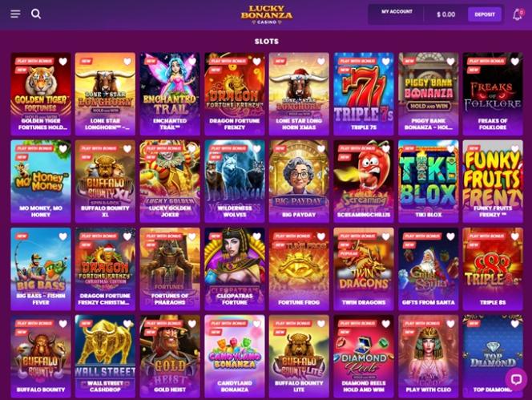Toggle heart on Triple 7s game
The image size is (532, 400).
pos(385,62)
